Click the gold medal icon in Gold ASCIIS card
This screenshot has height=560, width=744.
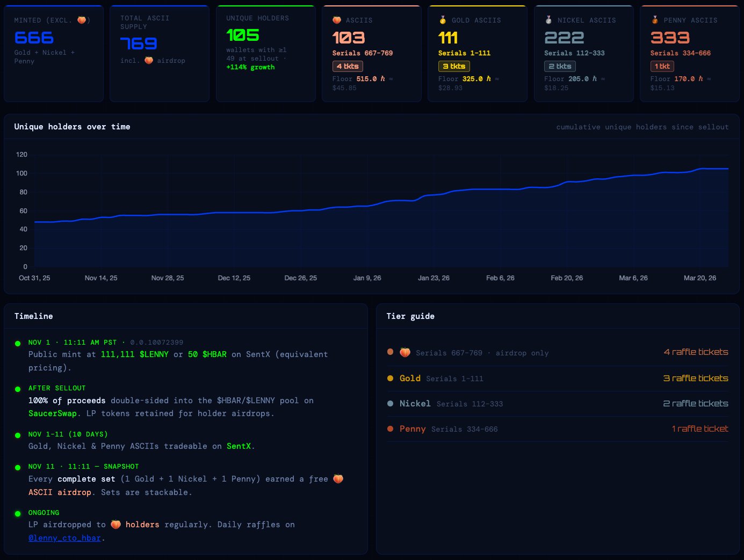[443, 20]
